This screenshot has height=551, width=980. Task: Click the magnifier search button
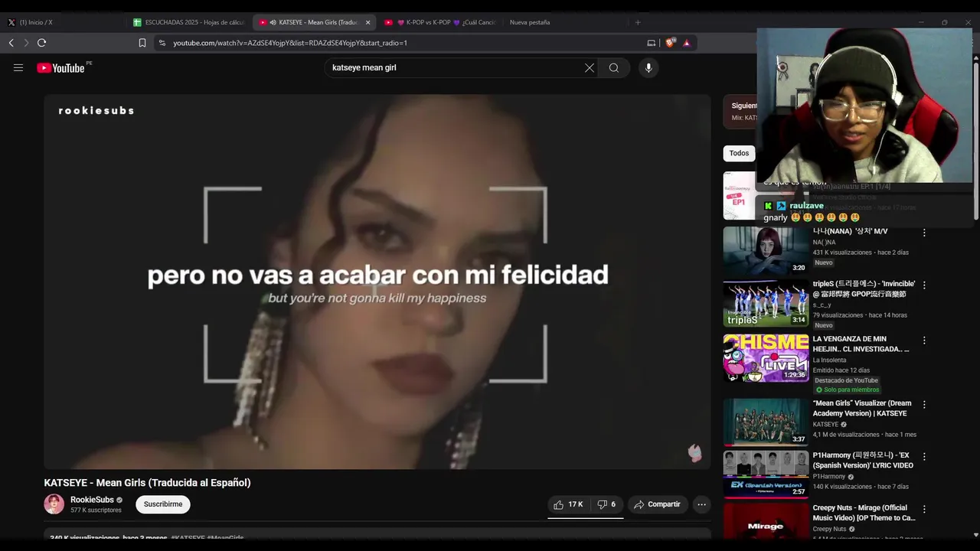[614, 68]
